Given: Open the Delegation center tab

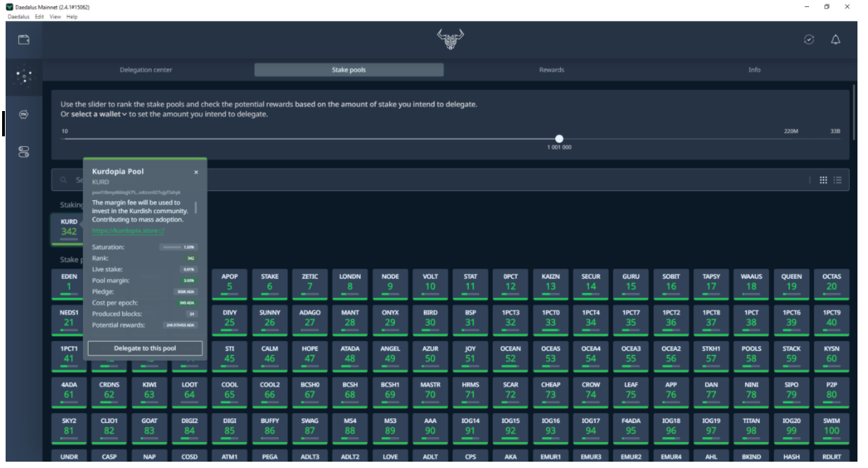Looking at the screenshot, I should pos(146,70).
